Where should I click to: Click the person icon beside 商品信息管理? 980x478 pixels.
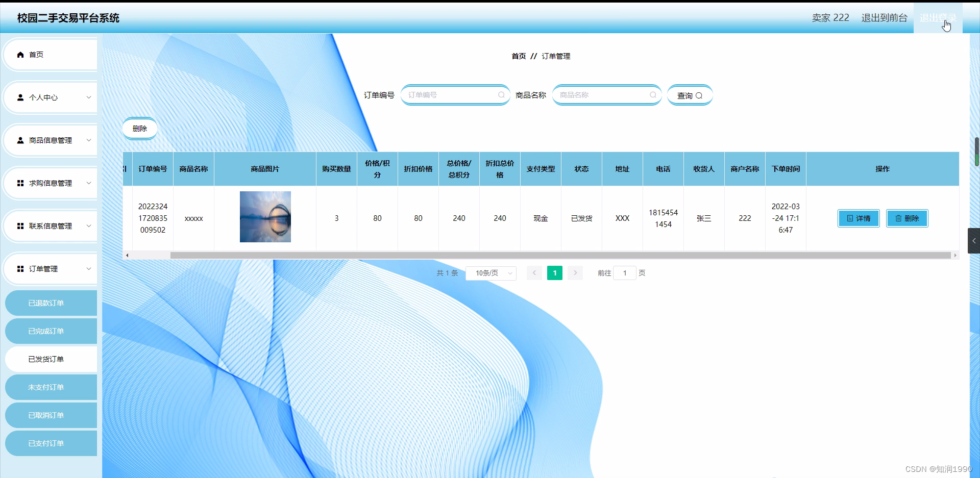click(20, 140)
